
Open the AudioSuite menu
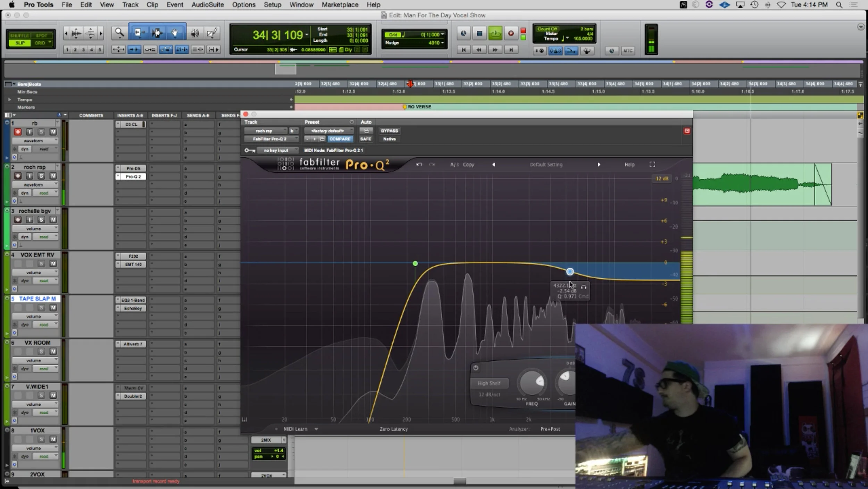pyautogui.click(x=207, y=5)
